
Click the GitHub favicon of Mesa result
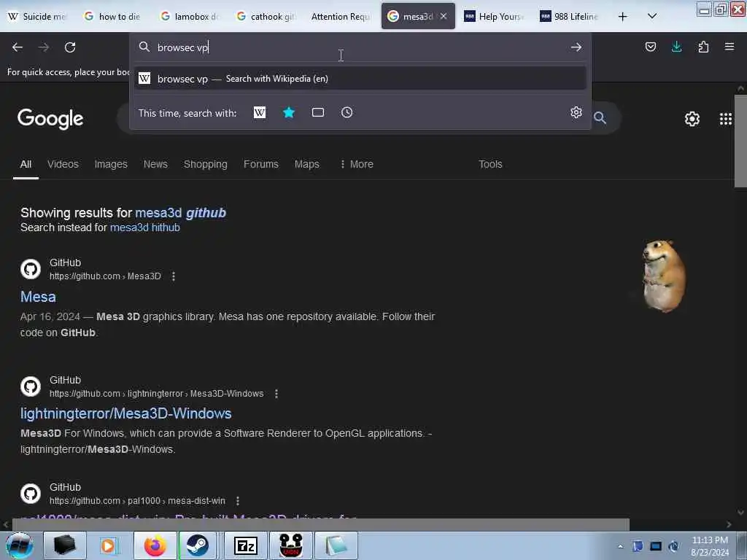pos(31,269)
